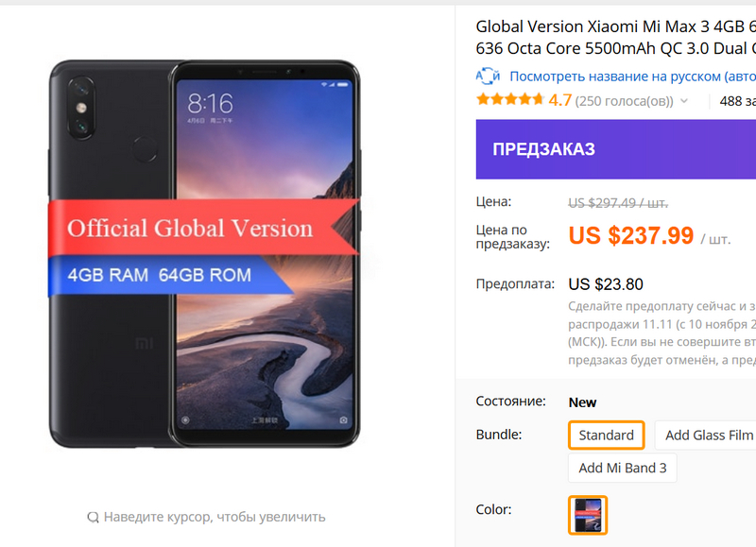Image resolution: width=756 pixels, height=547 pixels.
Task: Click the New condition value
Action: pyautogui.click(x=582, y=402)
